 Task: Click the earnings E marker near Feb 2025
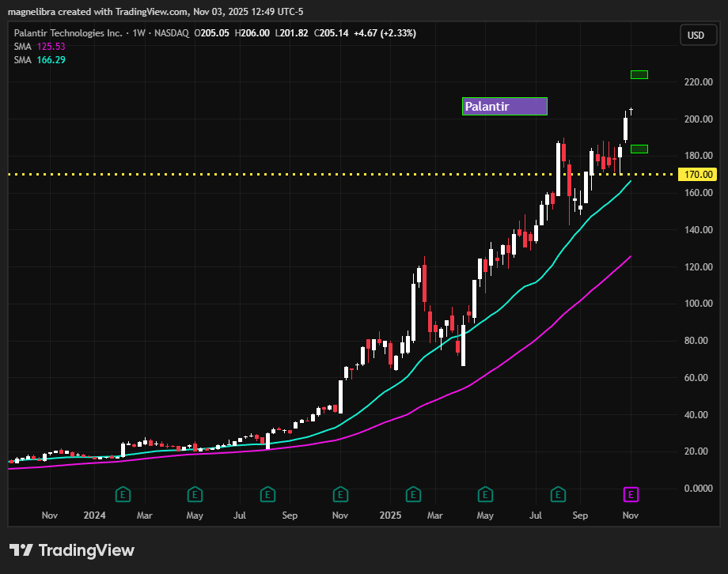click(413, 495)
